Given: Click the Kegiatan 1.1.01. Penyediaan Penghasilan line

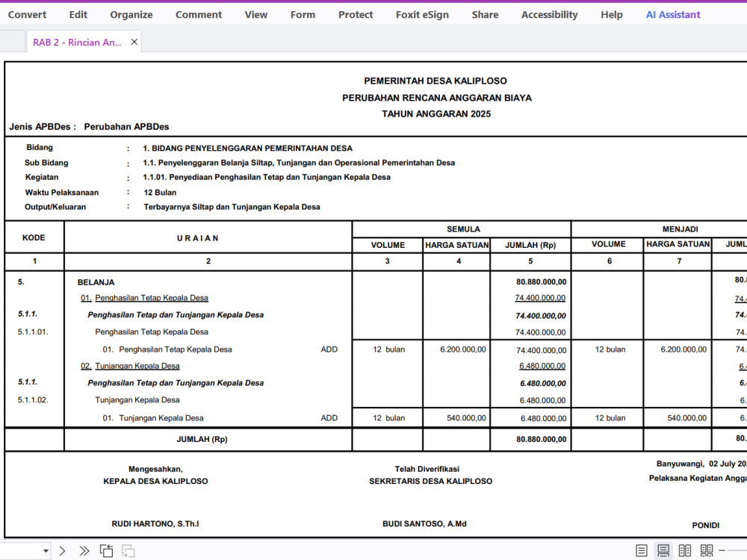Looking at the screenshot, I should coord(267,177).
